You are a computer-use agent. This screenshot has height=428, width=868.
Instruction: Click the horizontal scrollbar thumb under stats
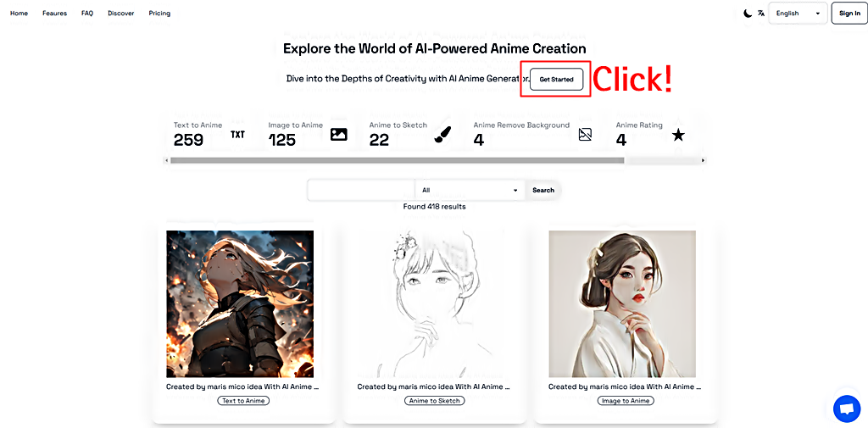(398, 160)
